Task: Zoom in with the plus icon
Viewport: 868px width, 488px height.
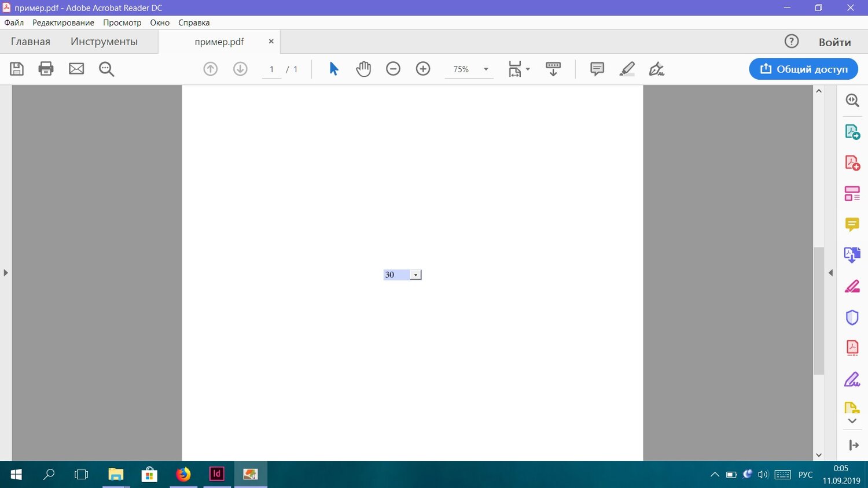Action: pos(423,69)
